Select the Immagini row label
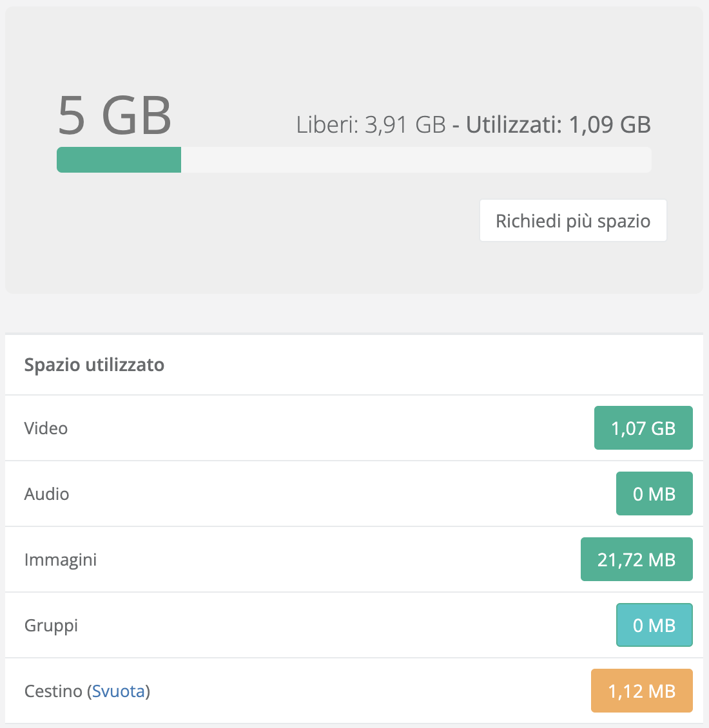The height and width of the screenshot is (728, 709). (x=61, y=560)
